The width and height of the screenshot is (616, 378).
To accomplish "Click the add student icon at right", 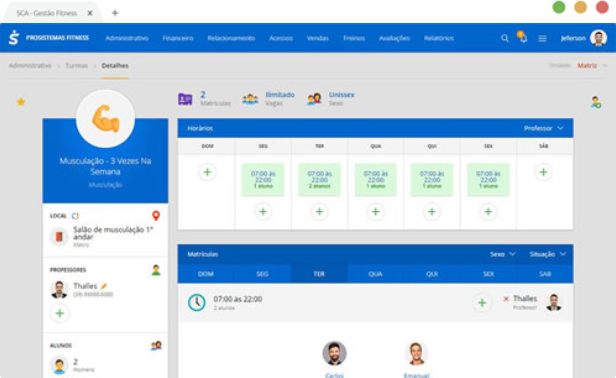I will [596, 102].
